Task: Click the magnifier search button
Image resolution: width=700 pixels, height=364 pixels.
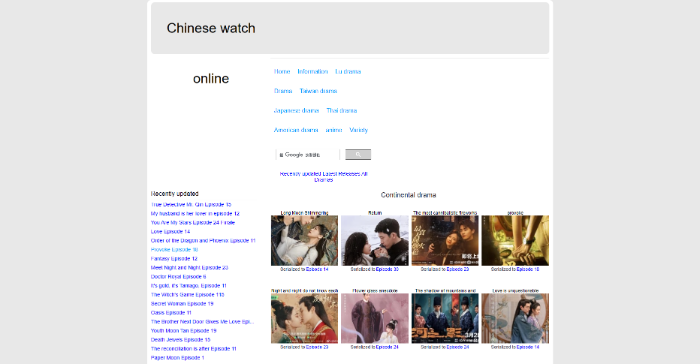Action: click(x=358, y=155)
